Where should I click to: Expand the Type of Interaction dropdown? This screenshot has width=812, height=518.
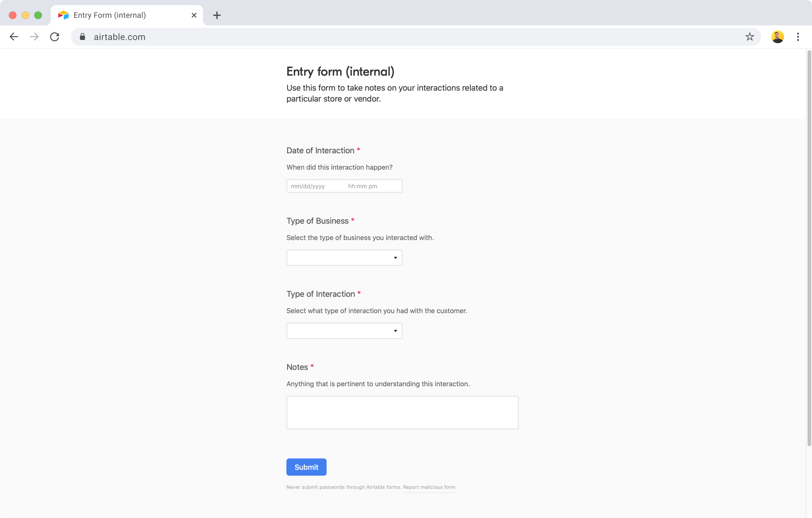pyautogui.click(x=344, y=331)
